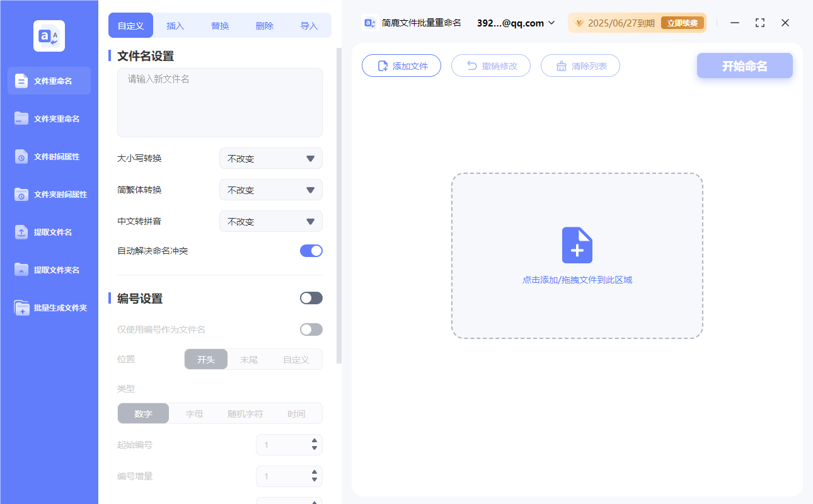813x504 pixels.
Task: Select the 文件时间属性 sidebar icon
Action: tap(49, 156)
